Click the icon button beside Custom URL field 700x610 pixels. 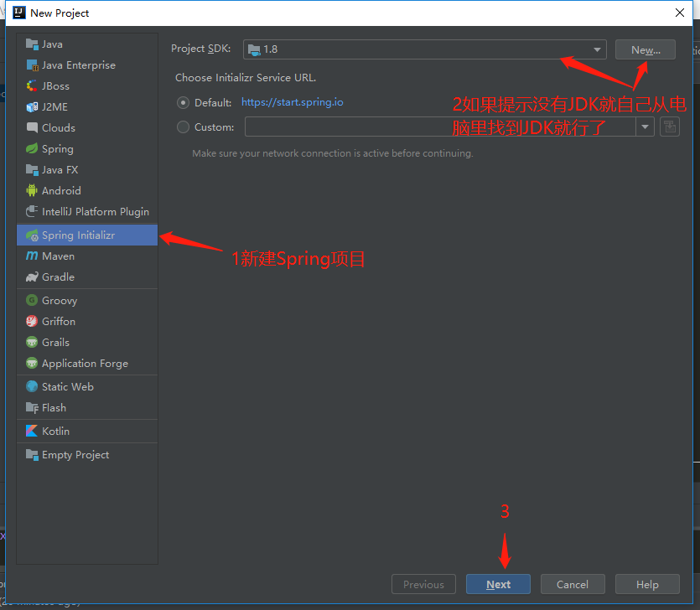click(x=670, y=127)
